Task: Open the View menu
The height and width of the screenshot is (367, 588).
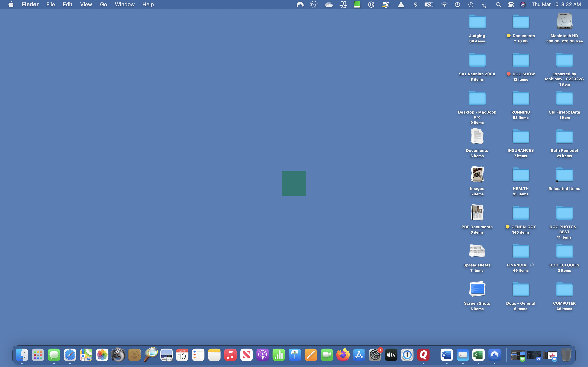Action: [x=86, y=5]
